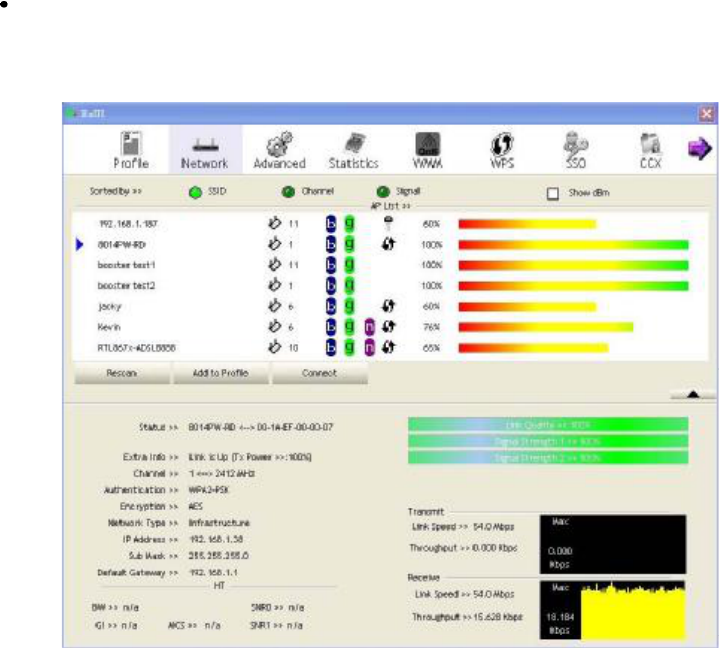The height and width of the screenshot is (648, 719).
Task: Switch to the Network tab
Action: [205, 150]
